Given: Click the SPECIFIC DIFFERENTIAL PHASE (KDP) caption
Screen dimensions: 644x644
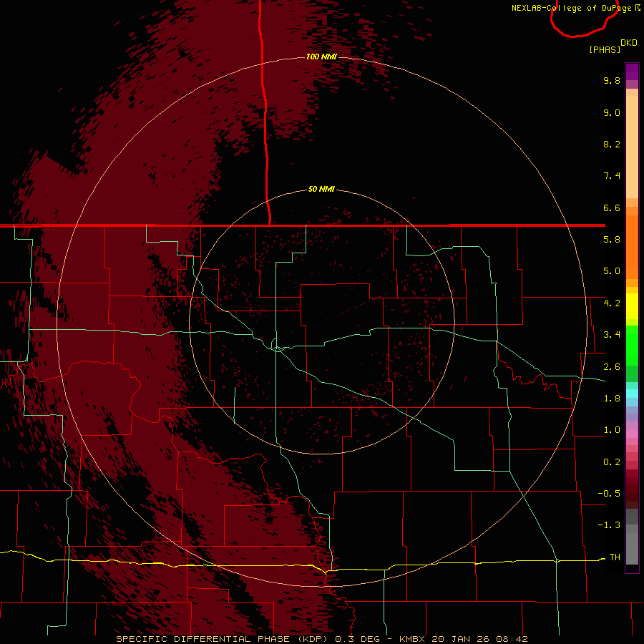Looking at the screenshot, I should [223, 639].
